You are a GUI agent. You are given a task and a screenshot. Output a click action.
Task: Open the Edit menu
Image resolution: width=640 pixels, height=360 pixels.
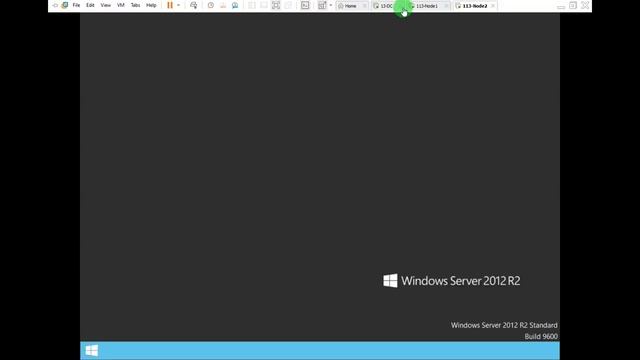(x=90, y=5)
